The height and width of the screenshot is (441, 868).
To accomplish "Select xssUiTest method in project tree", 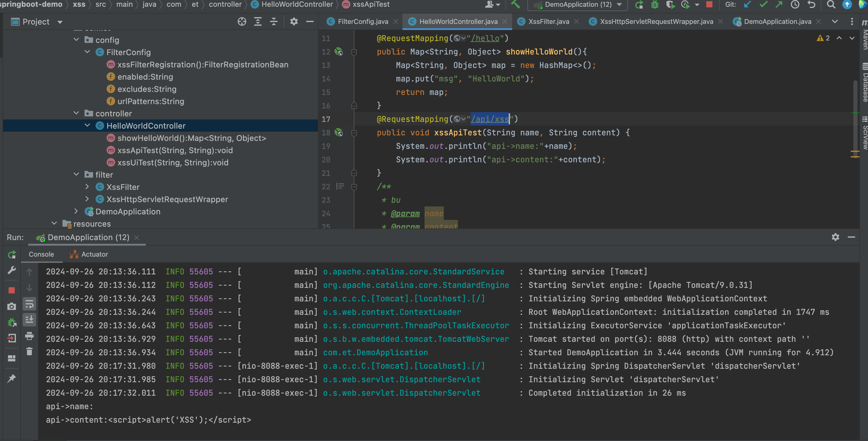I will (x=172, y=163).
